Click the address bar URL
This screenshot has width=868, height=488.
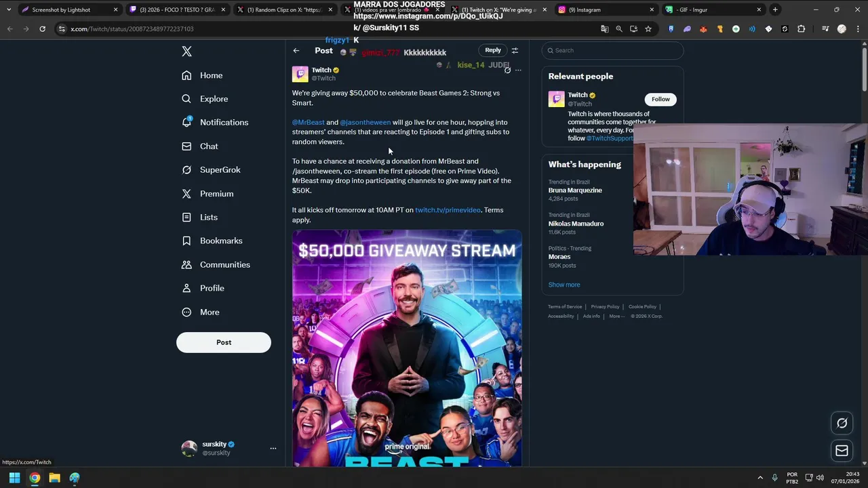[x=132, y=29]
